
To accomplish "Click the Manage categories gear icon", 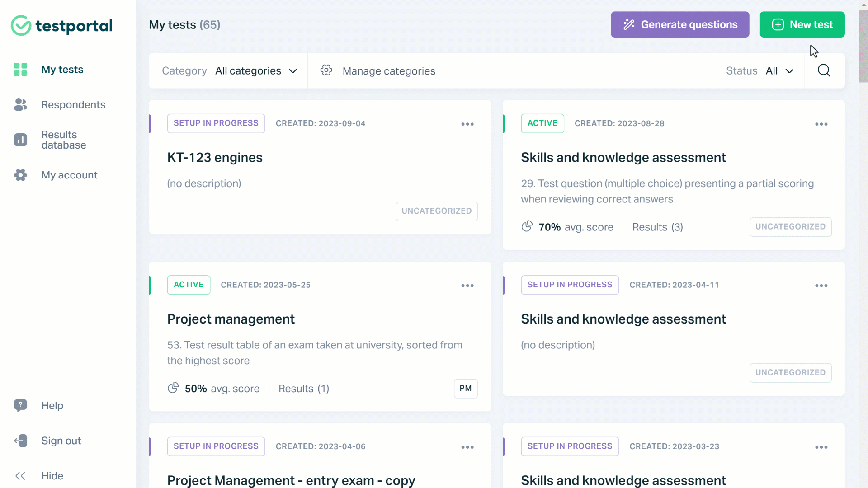I will (326, 71).
